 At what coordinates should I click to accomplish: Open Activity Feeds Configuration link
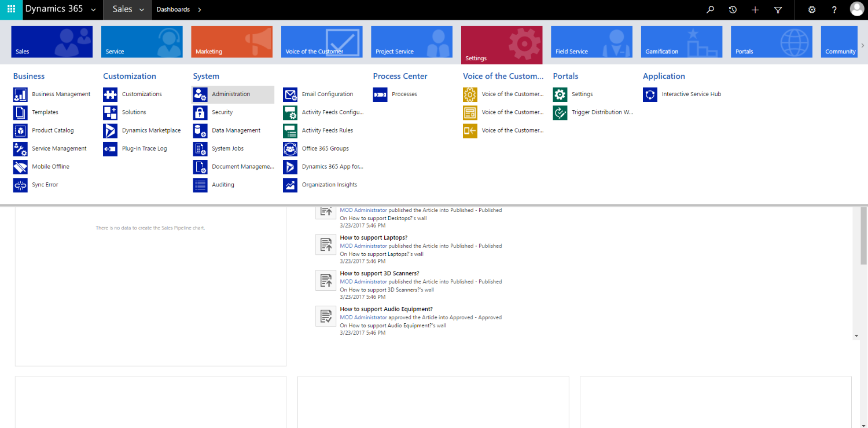coord(333,112)
